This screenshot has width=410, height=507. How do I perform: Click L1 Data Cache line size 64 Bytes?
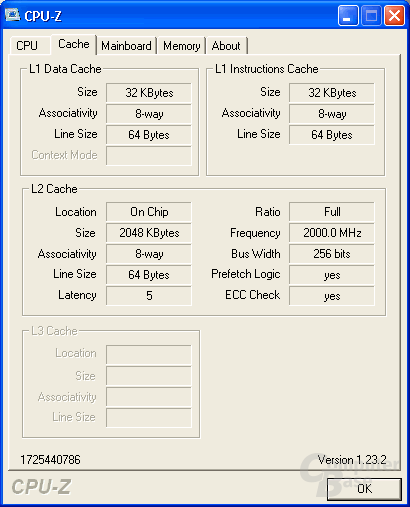coord(149,135)
